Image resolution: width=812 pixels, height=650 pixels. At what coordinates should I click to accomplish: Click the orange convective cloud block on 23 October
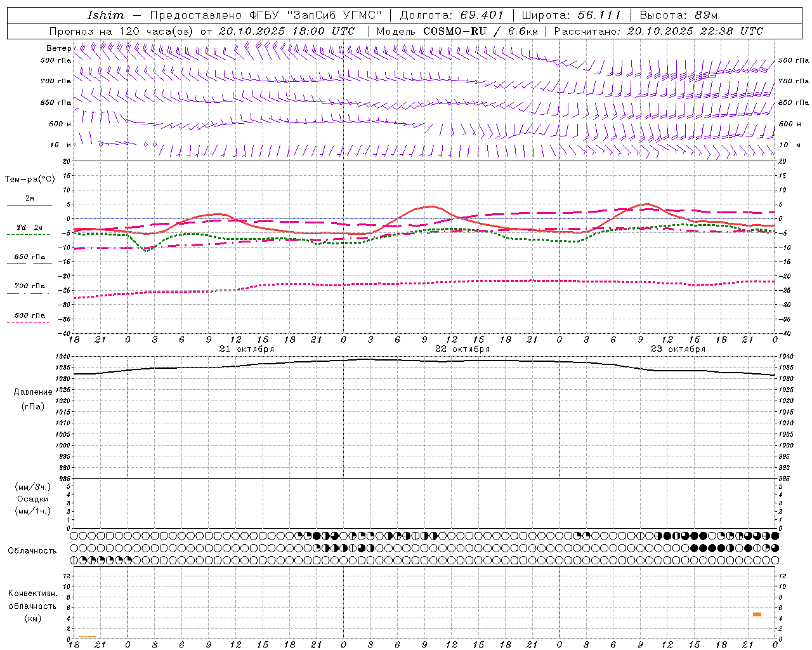click(x=757, y=614)
